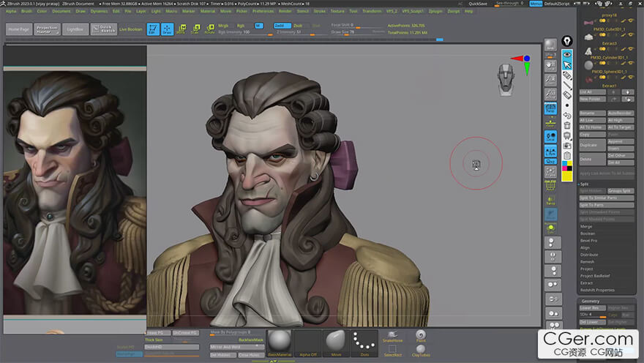Click the Zoom canvas icon
Image resolution: width=644 pixels, height=363 pixels.
[550, 80]
